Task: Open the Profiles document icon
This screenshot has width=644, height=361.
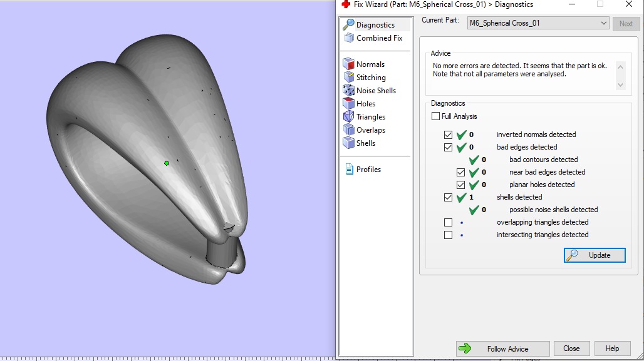Action: click(349, 169)
